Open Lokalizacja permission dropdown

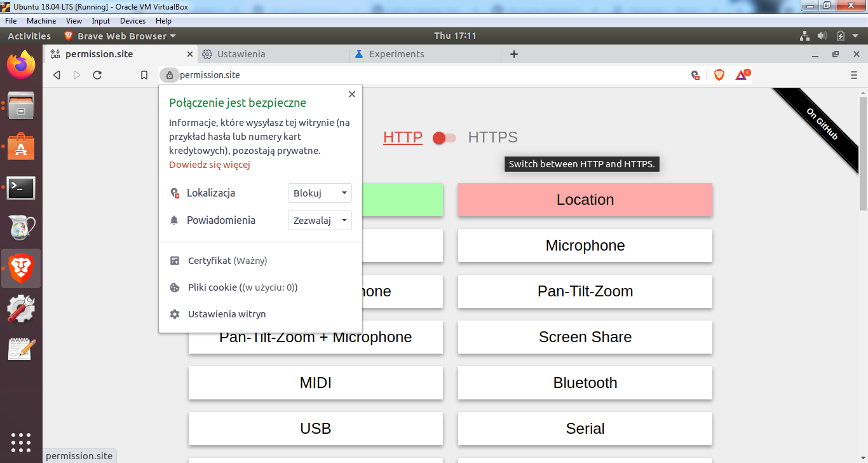(320, 193)
